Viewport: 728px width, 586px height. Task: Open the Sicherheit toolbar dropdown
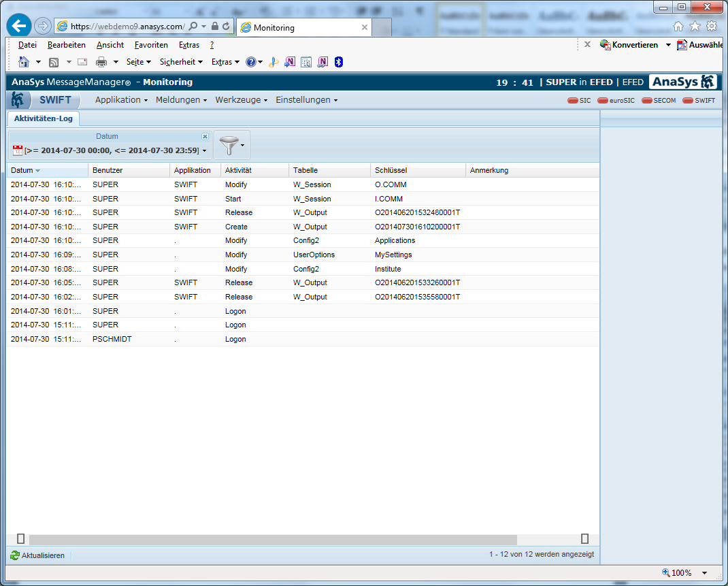click(x=181, y=62)
